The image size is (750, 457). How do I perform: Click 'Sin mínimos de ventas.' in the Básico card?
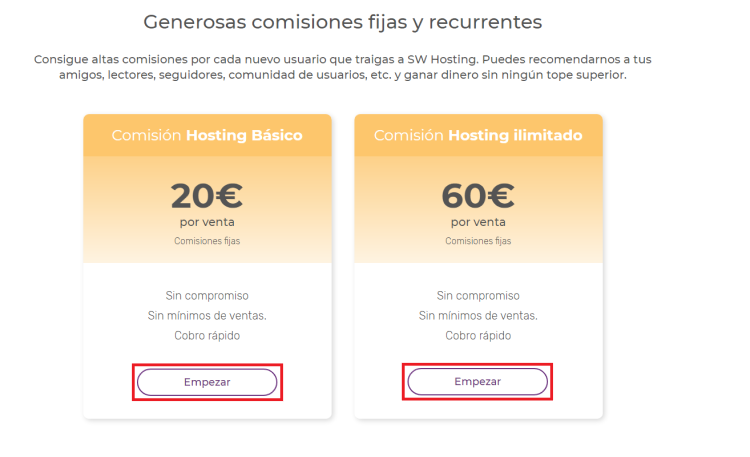click(207, 316)
